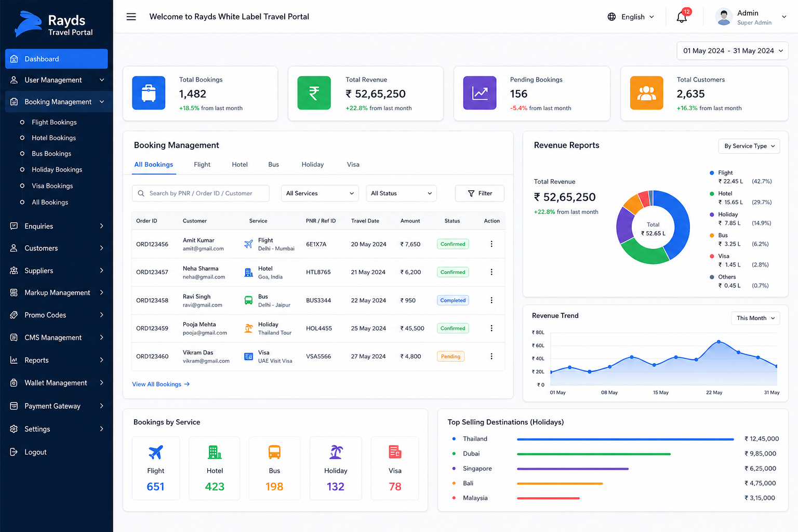The height and width of the screenshot is (532, 798).
Task: Go to Dashboard in sidebar
Action: click(57, 59)
